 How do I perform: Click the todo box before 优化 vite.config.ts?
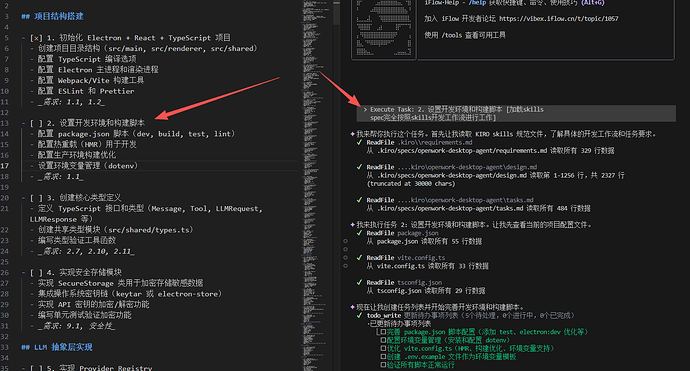[x=383, y=349]
